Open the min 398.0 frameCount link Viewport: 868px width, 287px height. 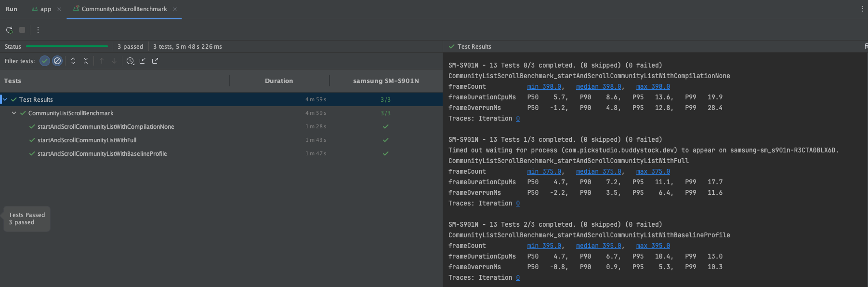coord(544,86)
